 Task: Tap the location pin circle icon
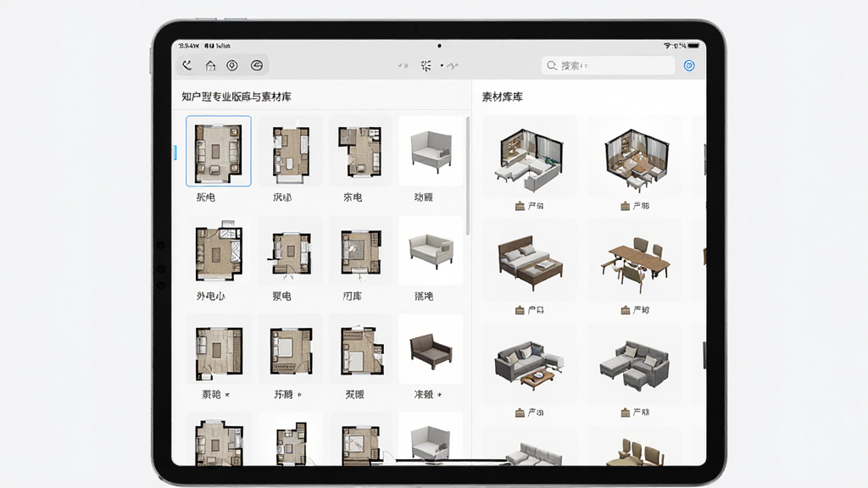coord(232,65)
